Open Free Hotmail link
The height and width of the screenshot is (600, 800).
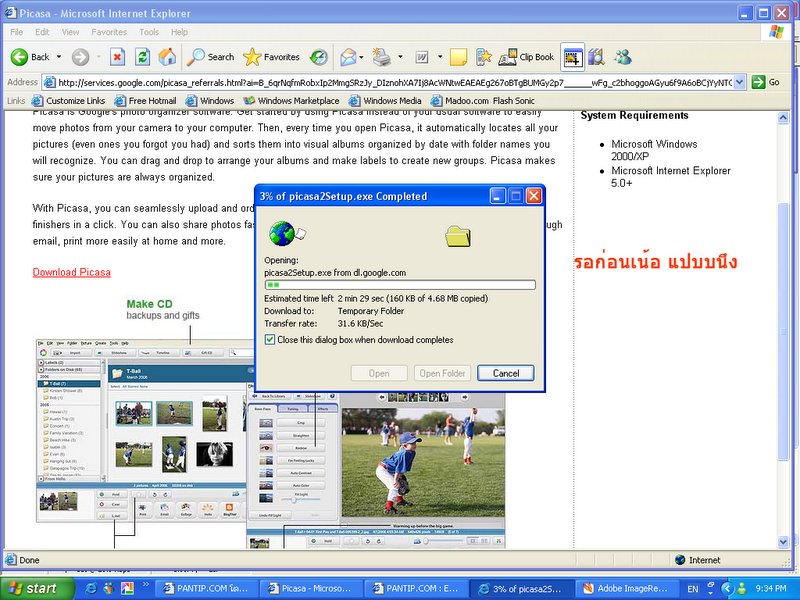(x=145, y=101)
